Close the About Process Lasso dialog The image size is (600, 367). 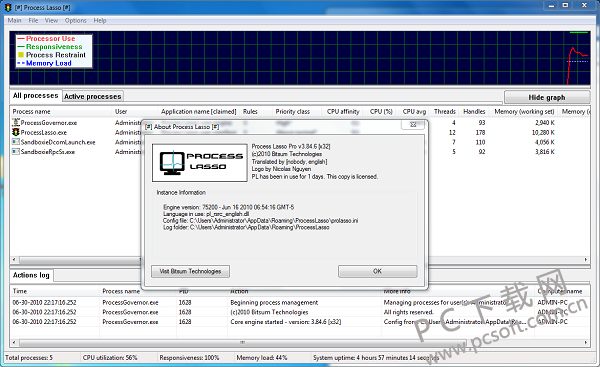(413, 125)
